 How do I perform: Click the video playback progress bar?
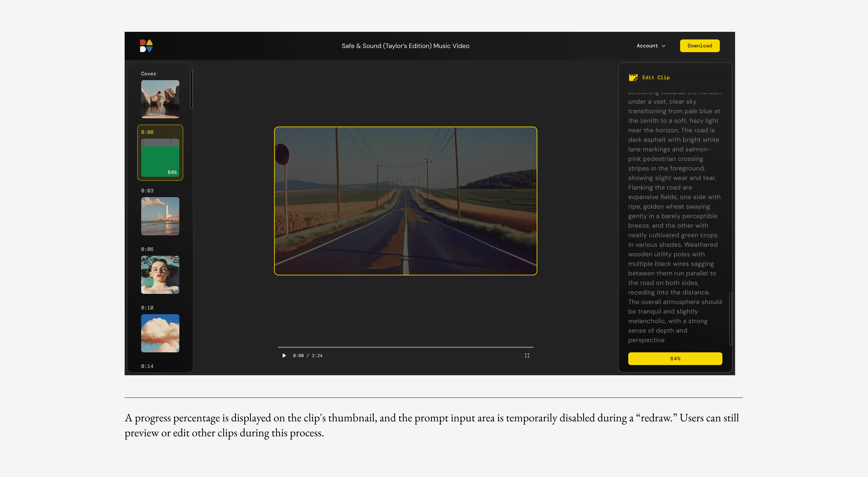pos(405,347)
